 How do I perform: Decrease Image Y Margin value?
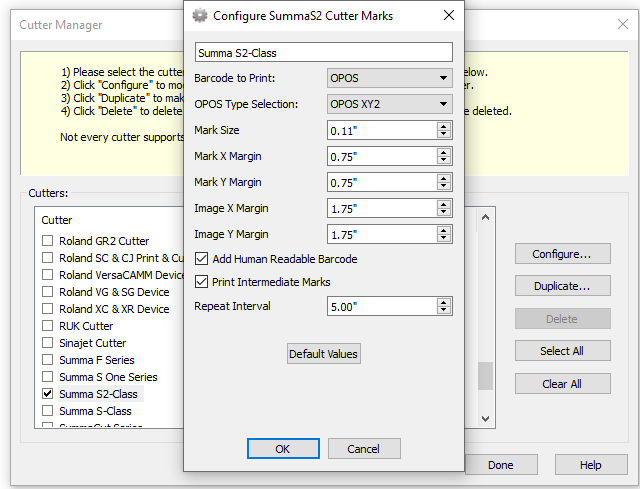(443, 239)
